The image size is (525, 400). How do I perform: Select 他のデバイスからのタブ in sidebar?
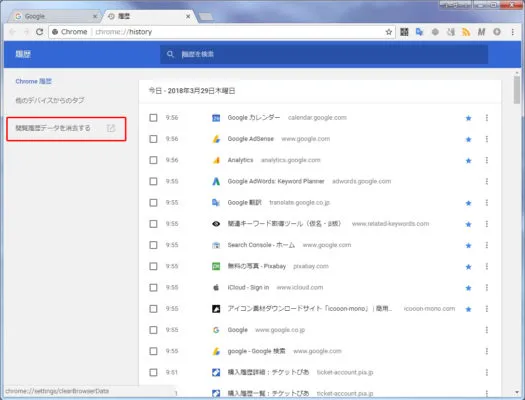pos(50,100)
